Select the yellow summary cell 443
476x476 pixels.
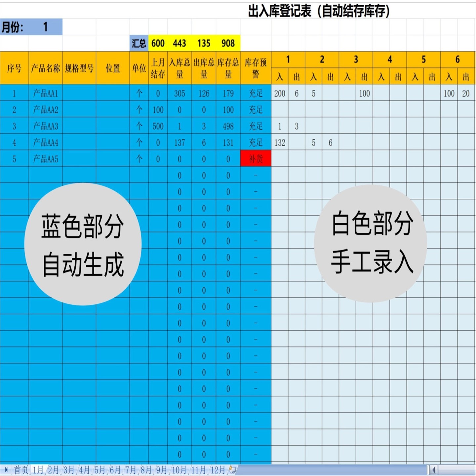(x=179, y=43)
